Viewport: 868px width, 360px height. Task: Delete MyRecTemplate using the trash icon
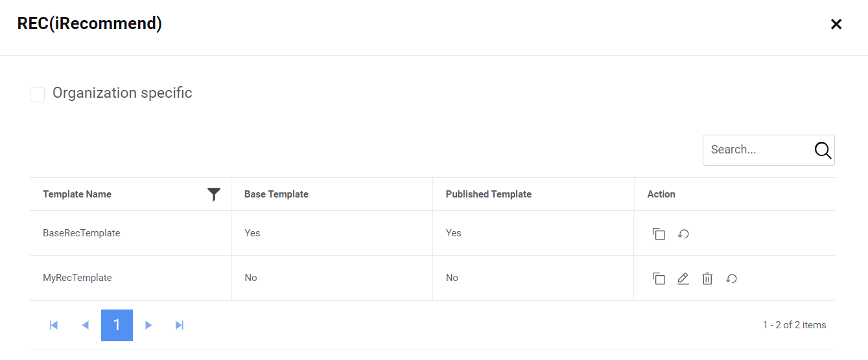pos(707,278)
